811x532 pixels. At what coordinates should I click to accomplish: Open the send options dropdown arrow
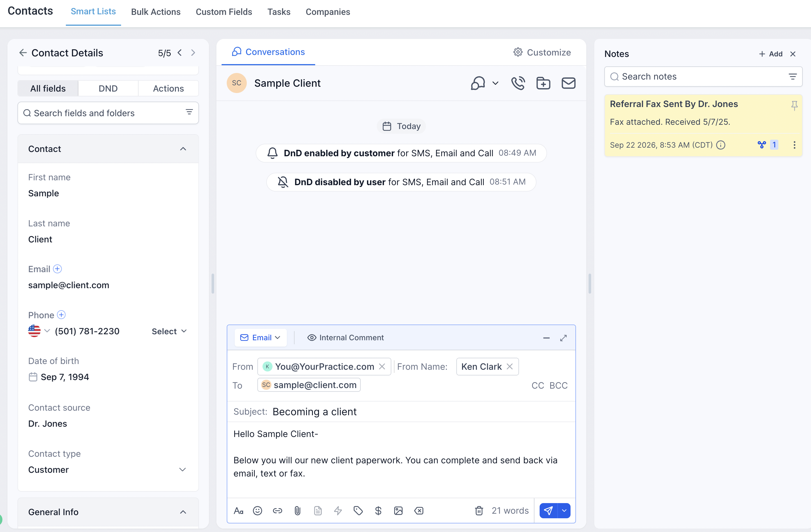[x=564, y=511]
